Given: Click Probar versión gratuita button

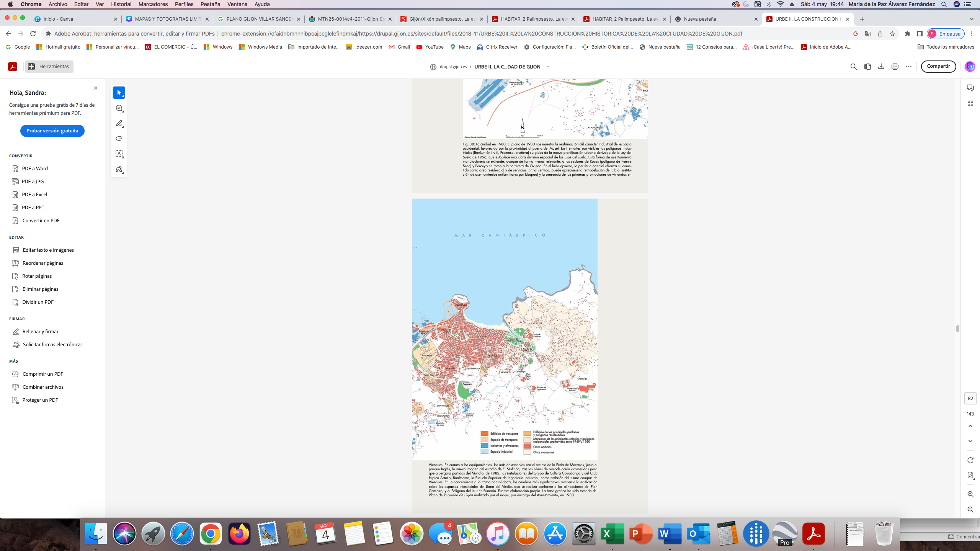Looking at the screenshot, I should 52,131.
